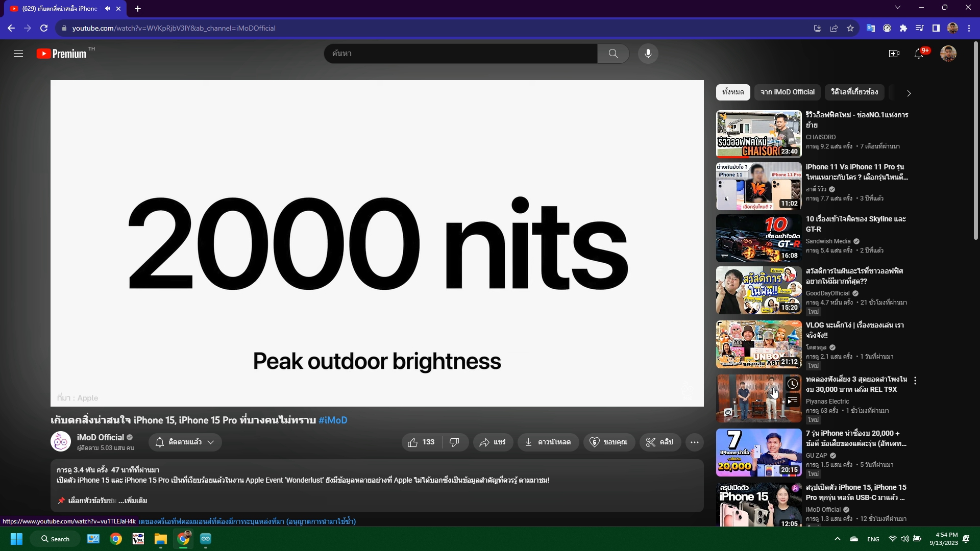Open the YouTube guide hamburger menu

pyautogui.click(x=18, y=54)
